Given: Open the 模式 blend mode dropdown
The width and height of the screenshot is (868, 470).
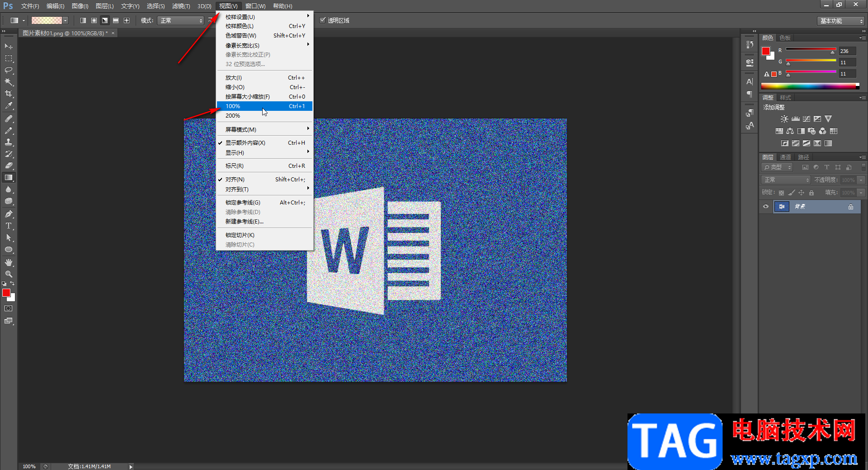Looking at the screenshot, I should coord(181,20).
